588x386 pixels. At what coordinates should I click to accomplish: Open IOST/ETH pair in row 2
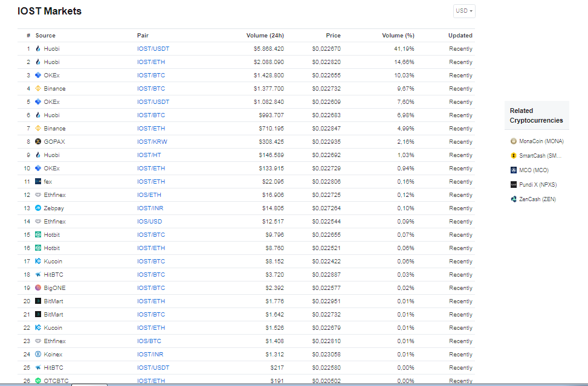coord(150,62)
